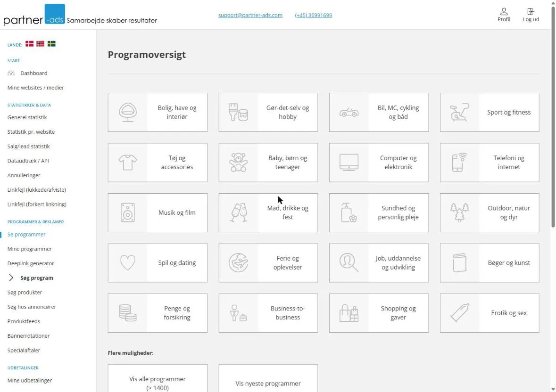
Task: Click the speaker icon for Musik og film
Action: (x=128, y=213)
